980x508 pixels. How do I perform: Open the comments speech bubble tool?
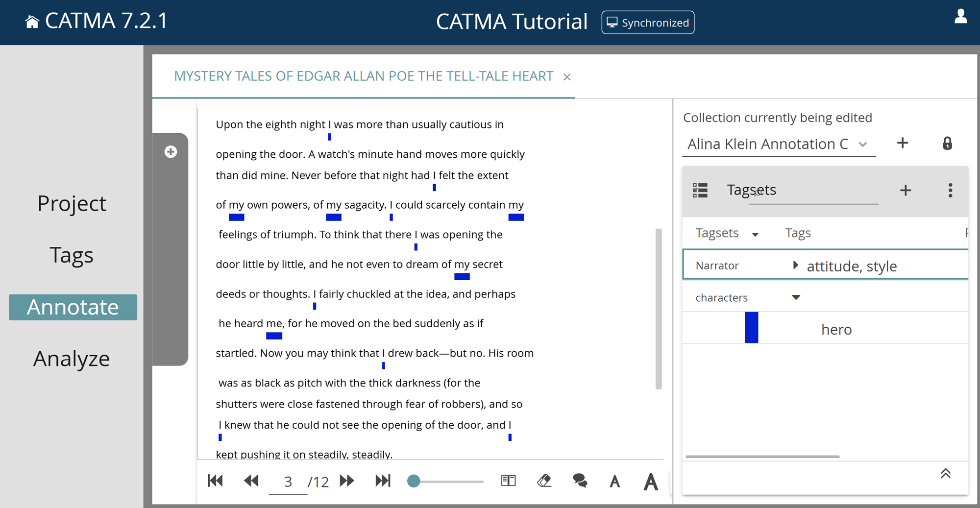(580, 481)
